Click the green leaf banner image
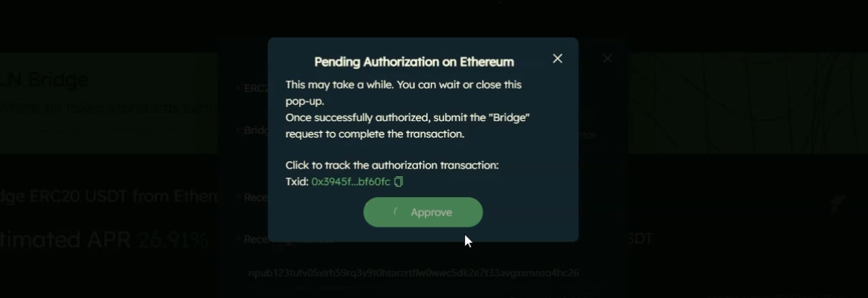Screen dimensions: 868x298 pos(742,103)
